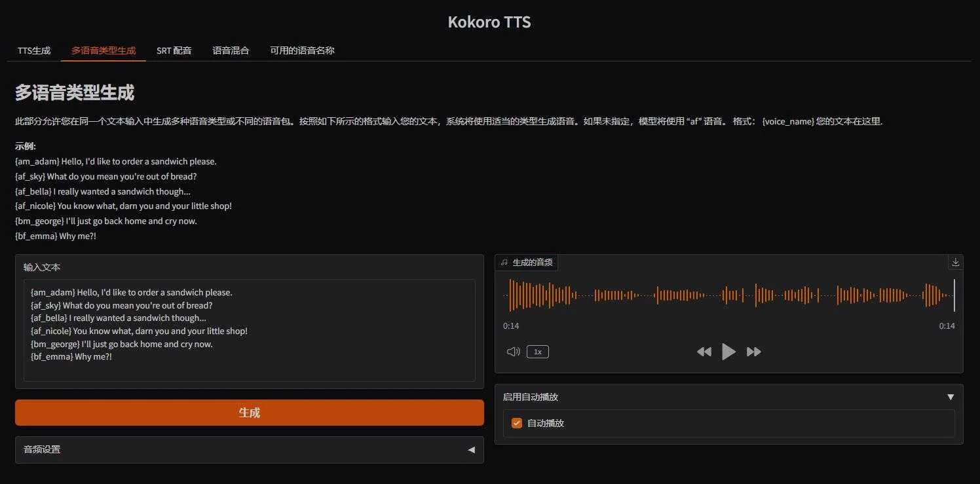Viewport: 980px width, 484px height.
Task: Click the 0:14 total duration label
Action: click(x=947, y=326)
